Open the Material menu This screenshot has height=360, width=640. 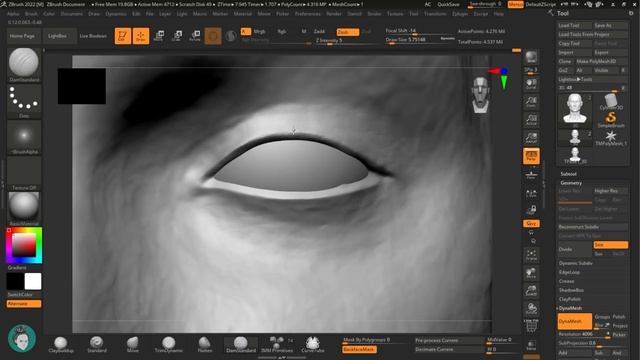(242, 14)
